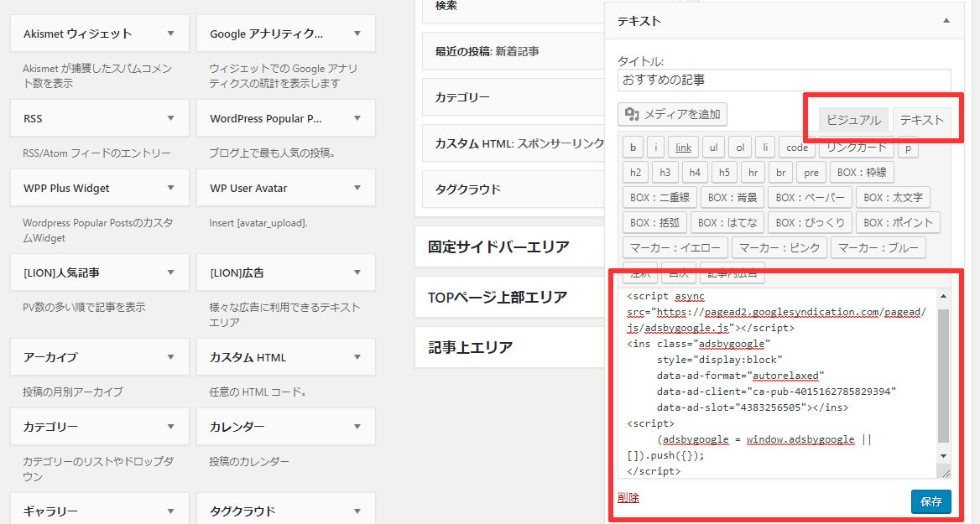980x524 pixels.
Task: Expand the 固定サイドバーエリア widget area
Action: [509, 246]
